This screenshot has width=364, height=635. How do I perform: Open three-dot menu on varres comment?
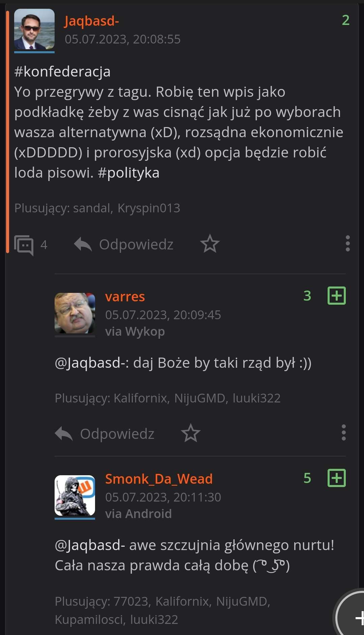click(x=343, y=432)
